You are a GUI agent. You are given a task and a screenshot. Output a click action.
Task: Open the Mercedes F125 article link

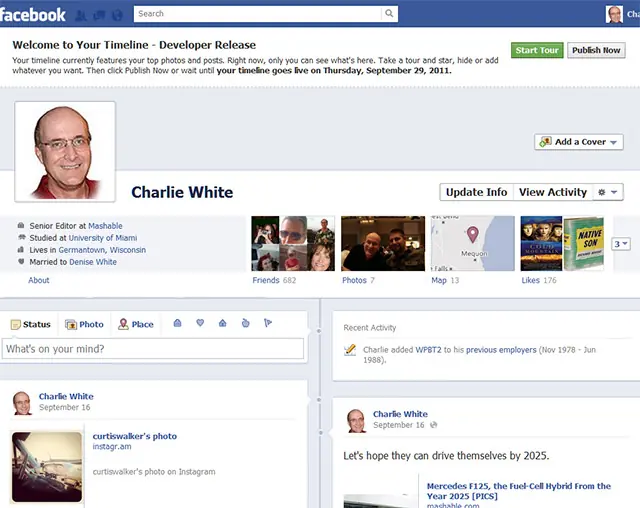(x=519, y=491)
